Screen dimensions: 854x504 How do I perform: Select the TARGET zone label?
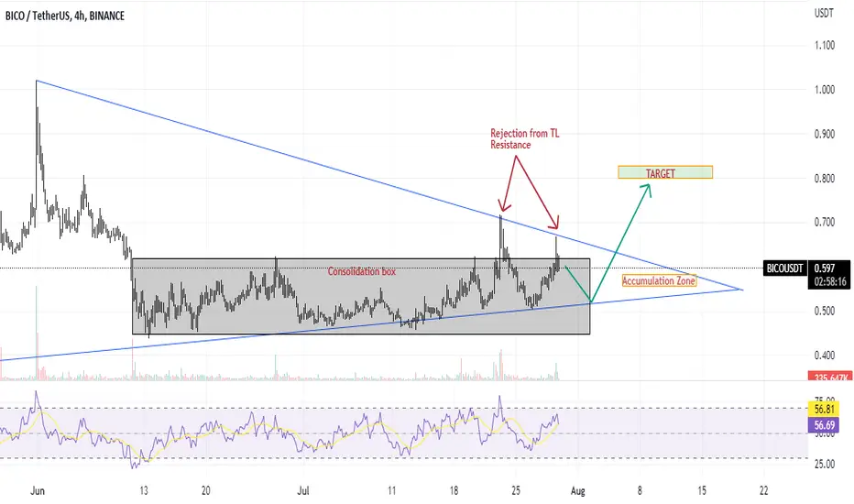tap(665, 172)
